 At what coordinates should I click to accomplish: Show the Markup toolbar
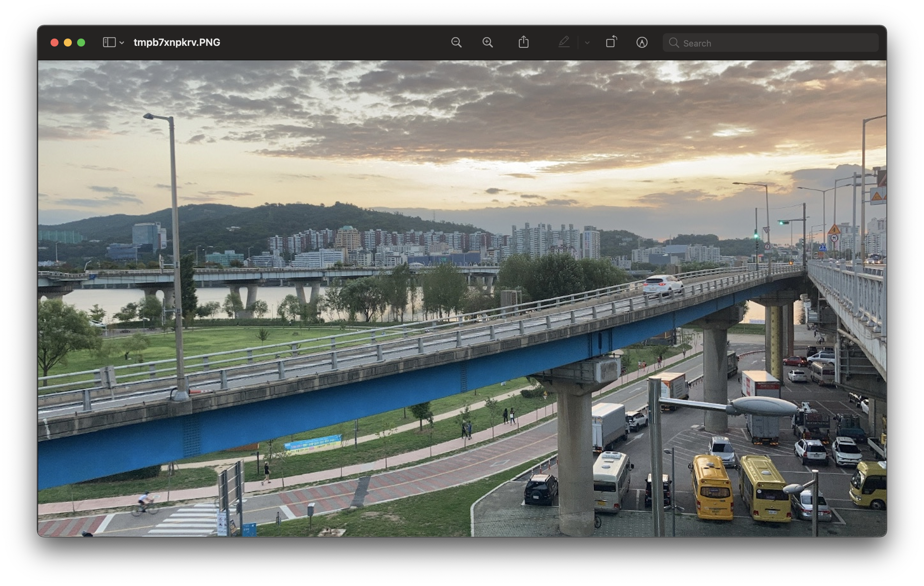click(642, 43)
